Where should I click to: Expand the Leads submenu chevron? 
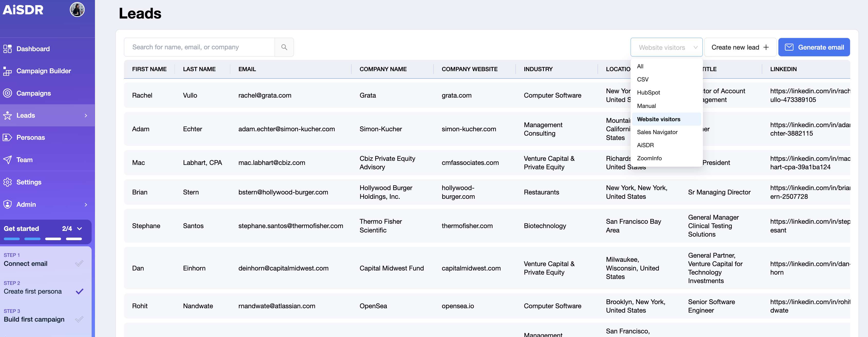(x=86, y=115)
